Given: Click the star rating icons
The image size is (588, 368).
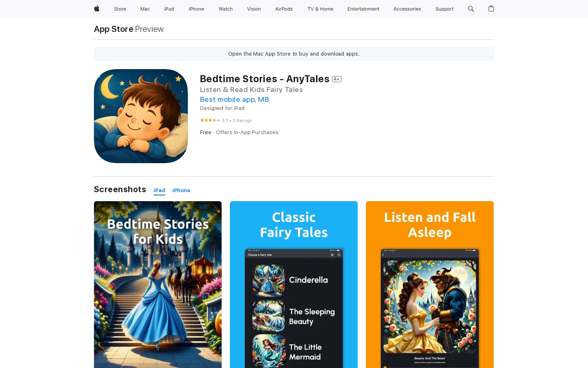Looking at the screenshot, I should 210,120.
